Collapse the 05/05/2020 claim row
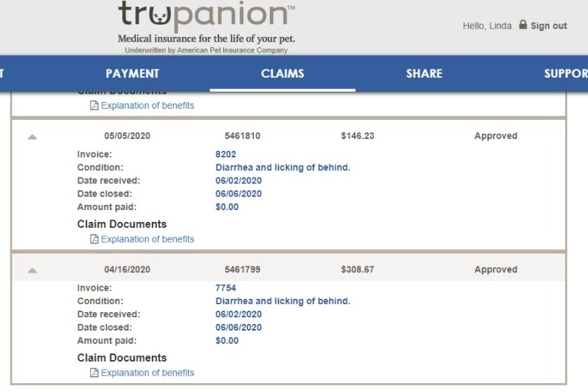 (33, 137)
